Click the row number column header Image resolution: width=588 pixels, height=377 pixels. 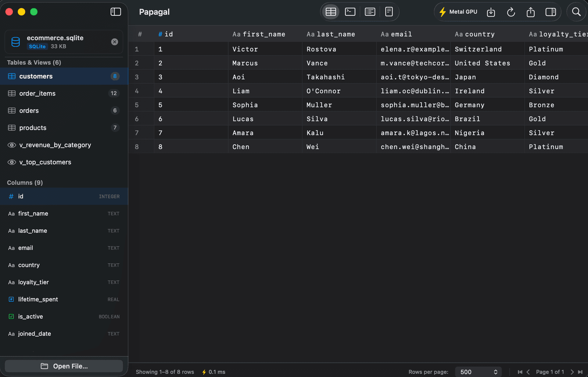coord(140,34)
